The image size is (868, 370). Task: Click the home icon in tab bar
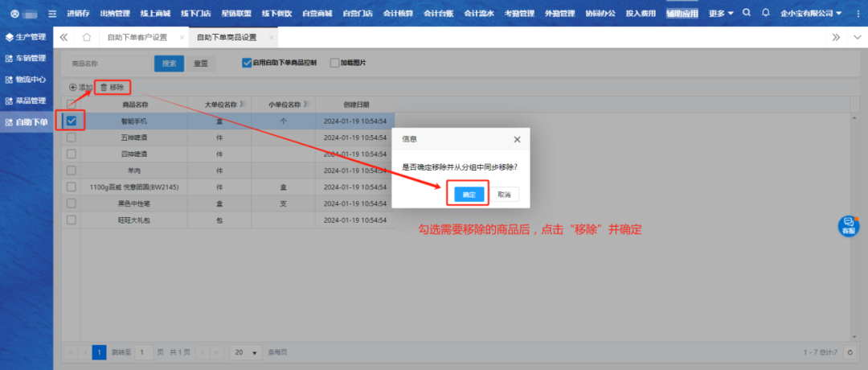tap(86, 37)
